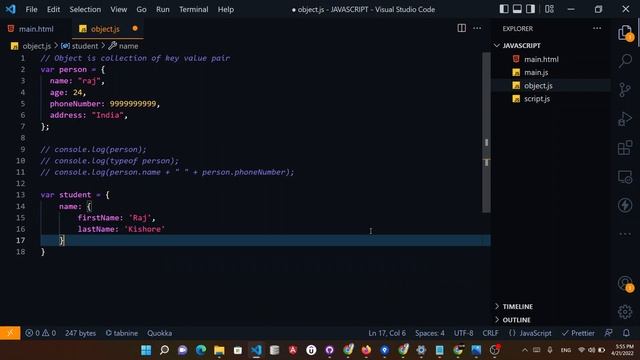Click the Prettier status bar item
Viewport: 640px width, 360px height.
click(x=578, y=333)
